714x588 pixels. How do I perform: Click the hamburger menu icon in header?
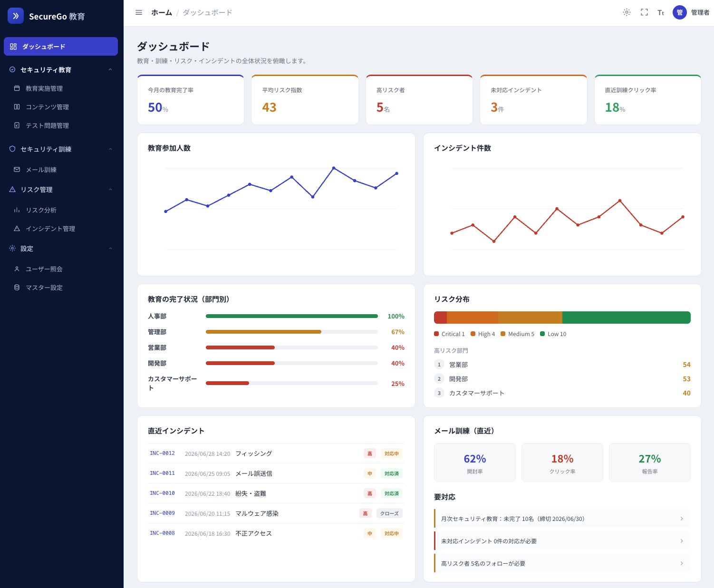(x=139, y=12)
